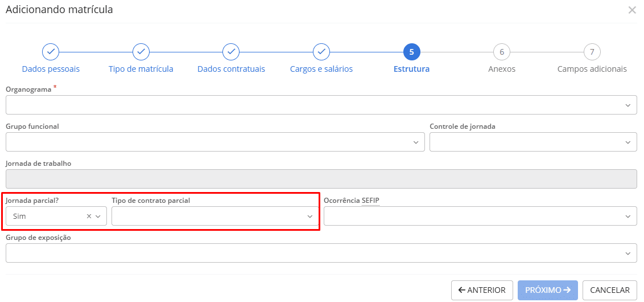This screenshot has height=302, width=644.
Task: Click the Tipo de matrícula checkmark circle
Action: (x=141, y=52)
